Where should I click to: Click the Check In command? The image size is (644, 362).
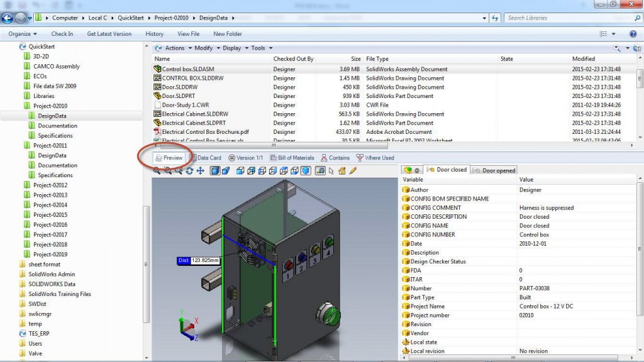coord(62,33)
